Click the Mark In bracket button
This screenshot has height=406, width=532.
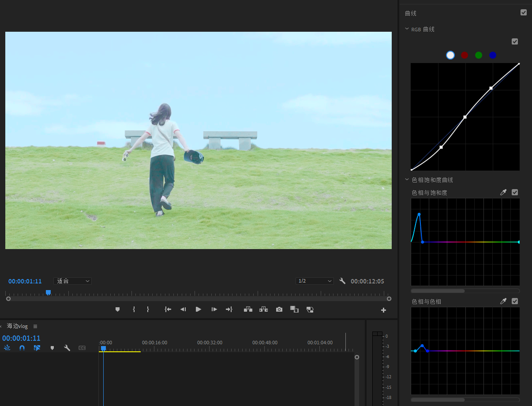pyautogui.click(x=134, y=309)
